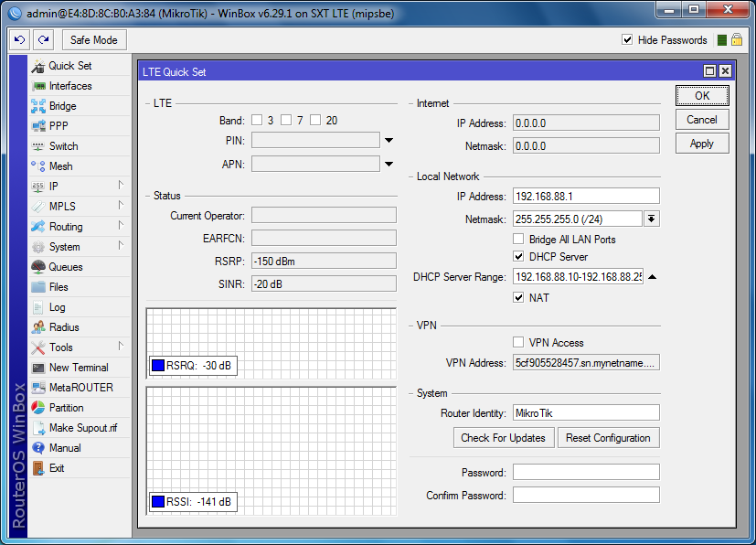Click the padlock icon at top right
Screen dimensions: 756x545
point(736,40)
